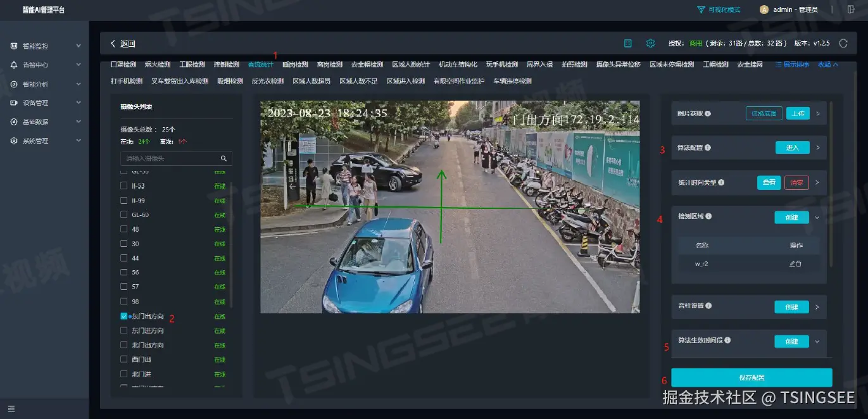Open the settings gear in header bar
This screenshot has height=419, width=868.
(x=650, y=44)
